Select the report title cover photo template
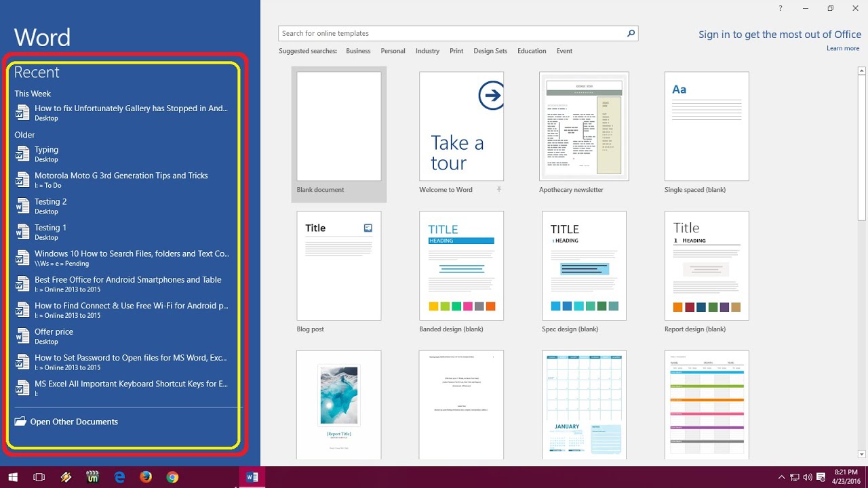The width and height of the screenshot is (868, 488). pos(339,405)
